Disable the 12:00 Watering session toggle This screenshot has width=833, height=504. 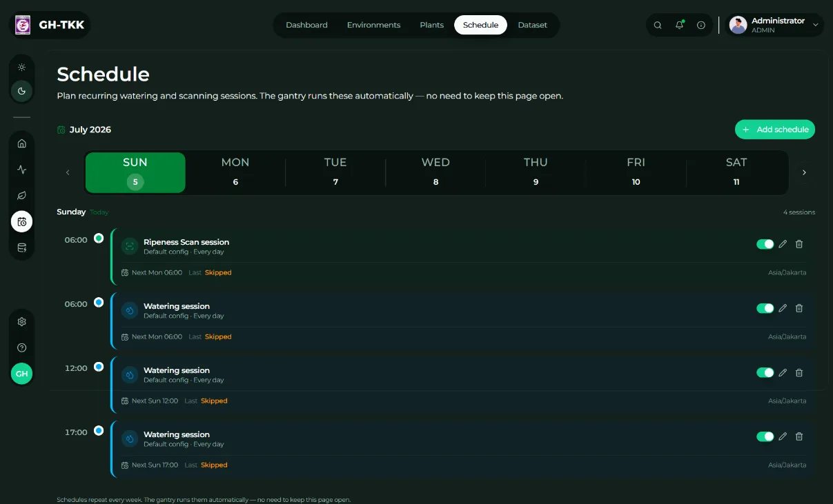765,372
